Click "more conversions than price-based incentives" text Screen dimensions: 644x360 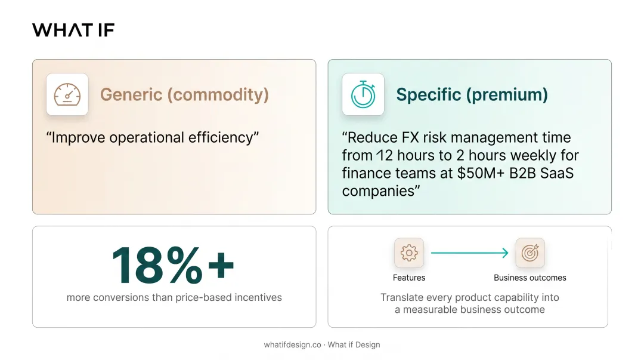[174, 297]
